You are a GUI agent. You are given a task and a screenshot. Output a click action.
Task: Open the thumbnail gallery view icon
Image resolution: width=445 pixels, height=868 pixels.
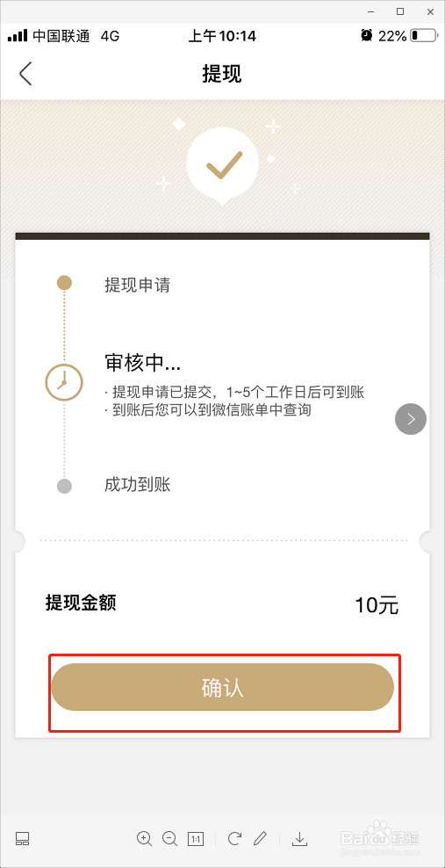point(22,839)
